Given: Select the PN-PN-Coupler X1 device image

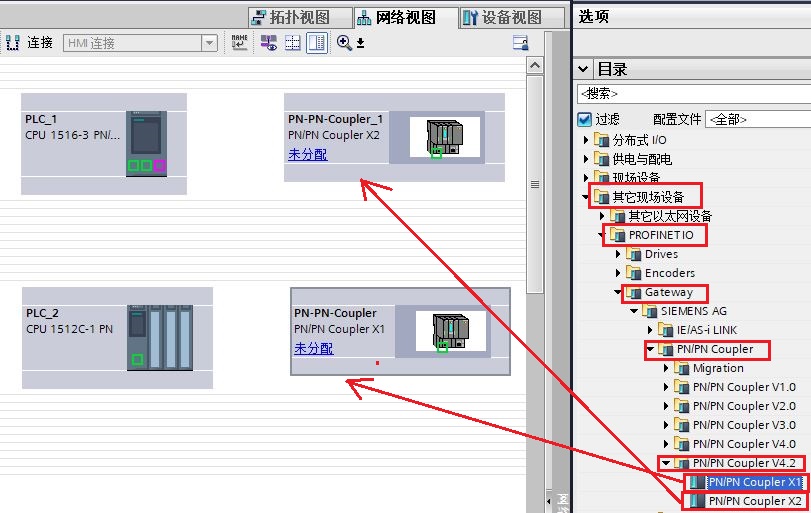Looking at the screenshot, I should click(x=451, y=331).
